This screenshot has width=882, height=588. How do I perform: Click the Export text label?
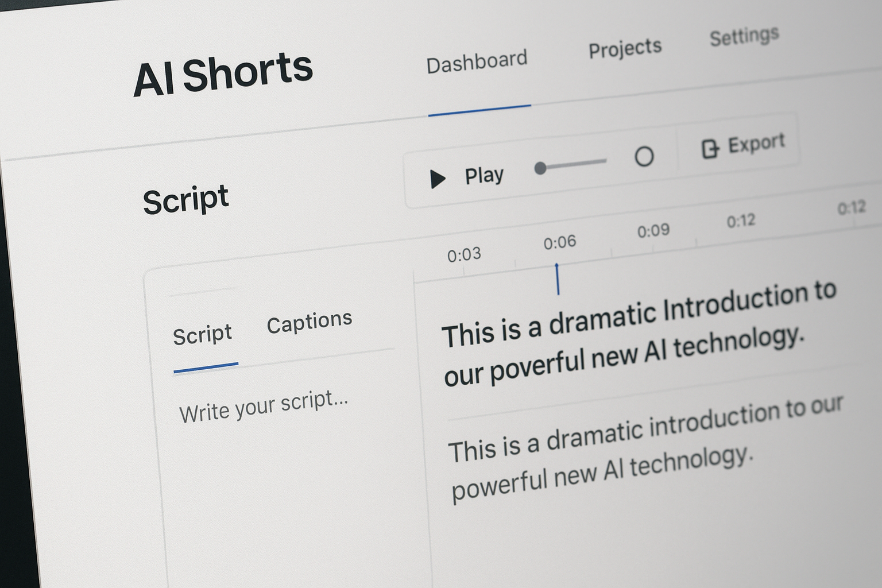(x=756, y=144)
